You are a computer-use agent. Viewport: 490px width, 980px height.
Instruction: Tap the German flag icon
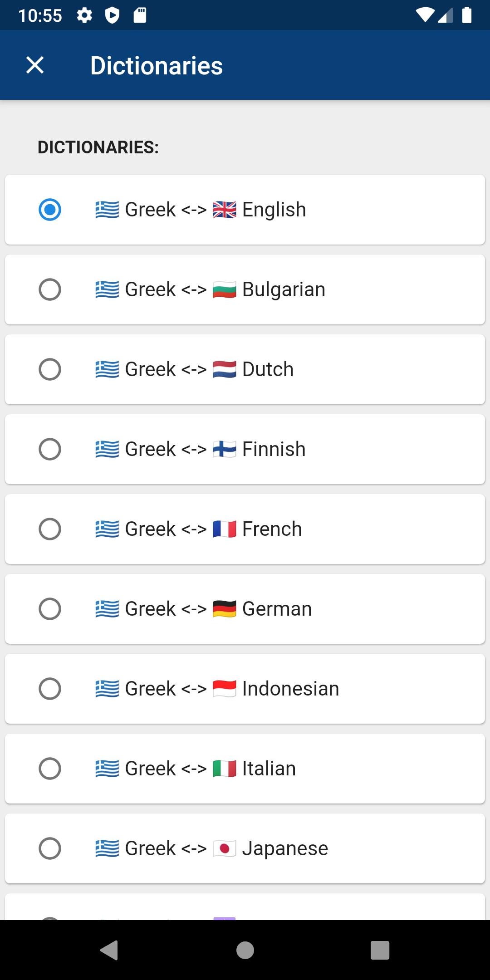click(x=225, y=609)
